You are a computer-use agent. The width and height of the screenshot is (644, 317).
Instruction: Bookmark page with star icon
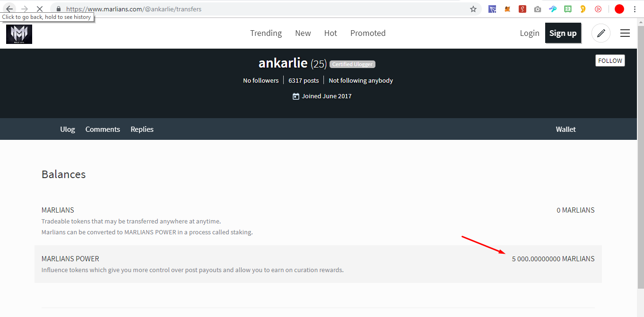pos(473,9)
